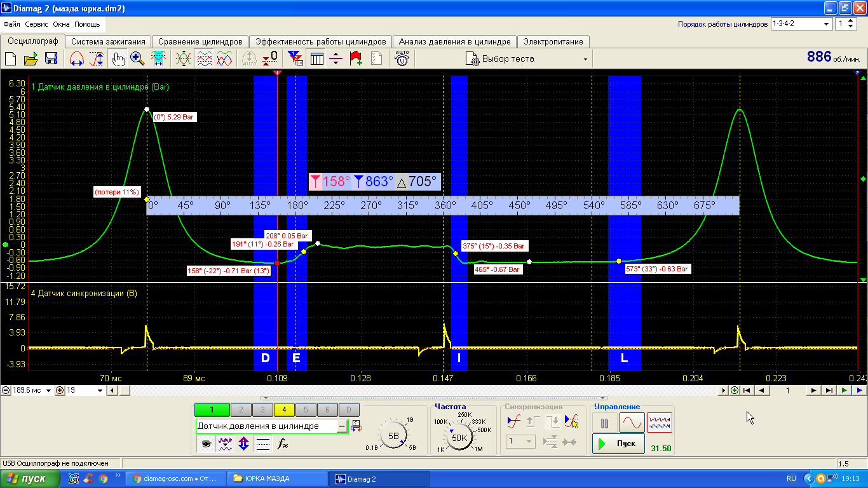Open the Окна menu

click(x=62, y=24)
